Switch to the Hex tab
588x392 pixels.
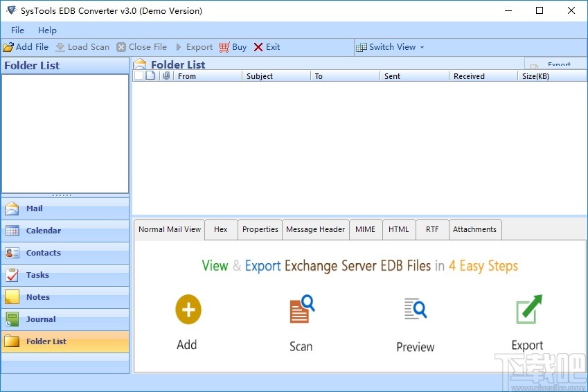221,229
